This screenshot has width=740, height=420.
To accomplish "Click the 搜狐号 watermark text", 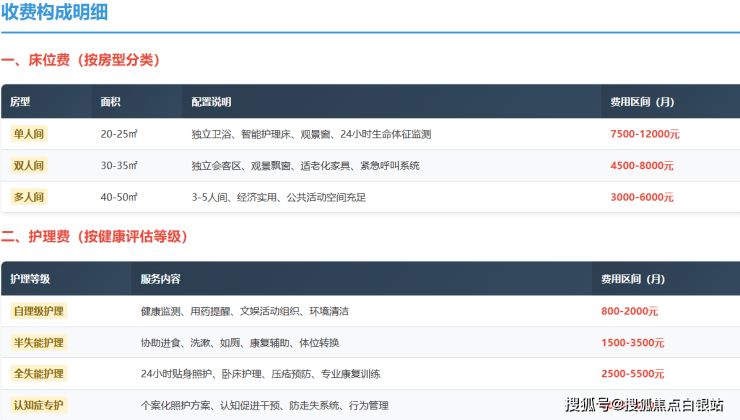I will coord(591,405).
